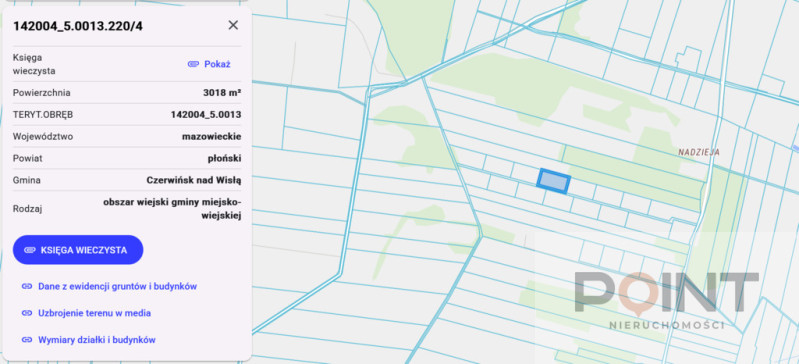799x364 pixels.
Task: Click the Województwo value mazowieckie
Action: coord(211,137)
